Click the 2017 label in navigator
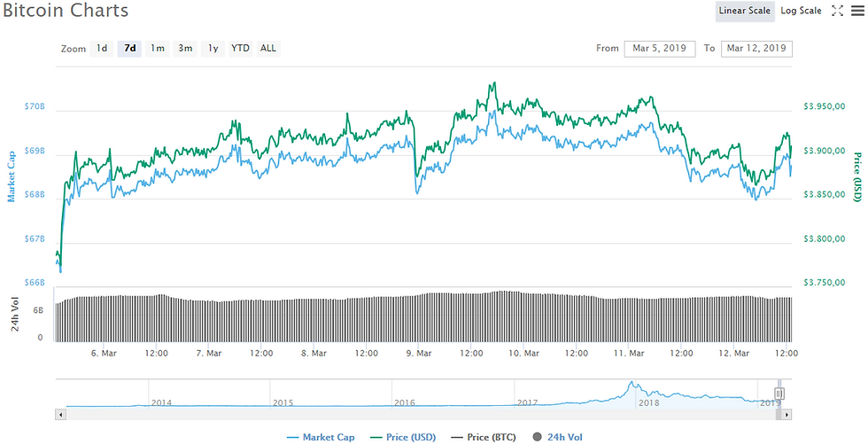The width and height of the screenshot is (868, 445). pyautogui.click(x=528, y=402)
